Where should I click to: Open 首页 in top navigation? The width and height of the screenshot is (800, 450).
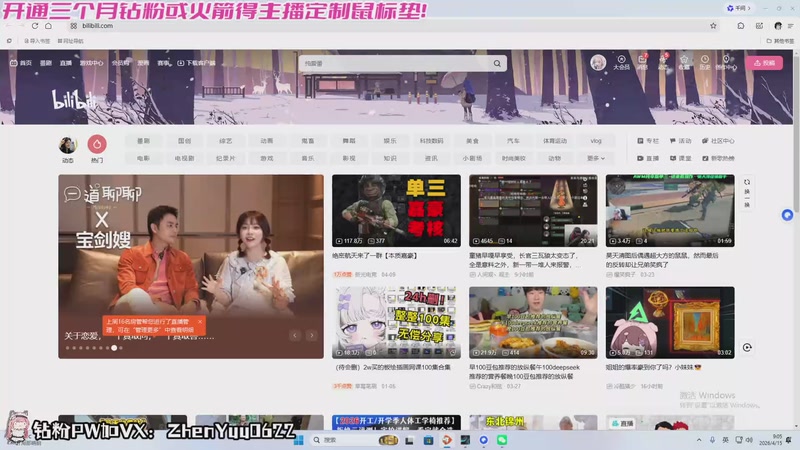click(x=21, y=63)
